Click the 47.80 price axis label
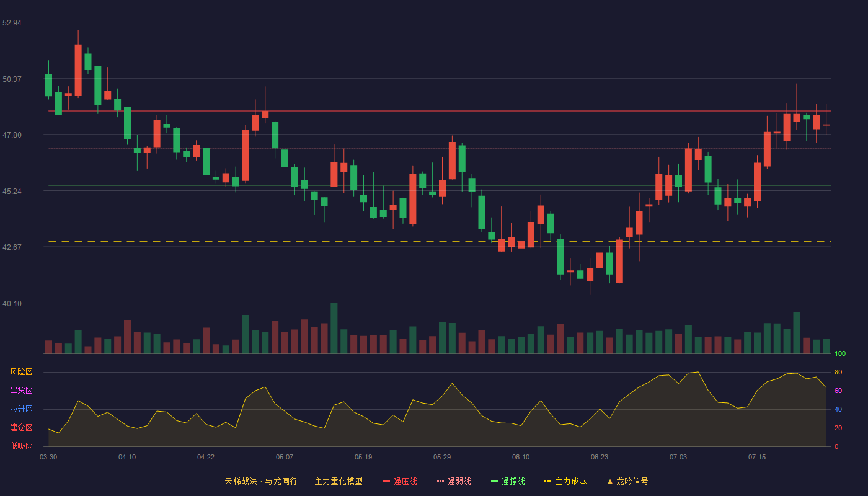This screenshot has width=868, height=496. [x=12, y=135]
